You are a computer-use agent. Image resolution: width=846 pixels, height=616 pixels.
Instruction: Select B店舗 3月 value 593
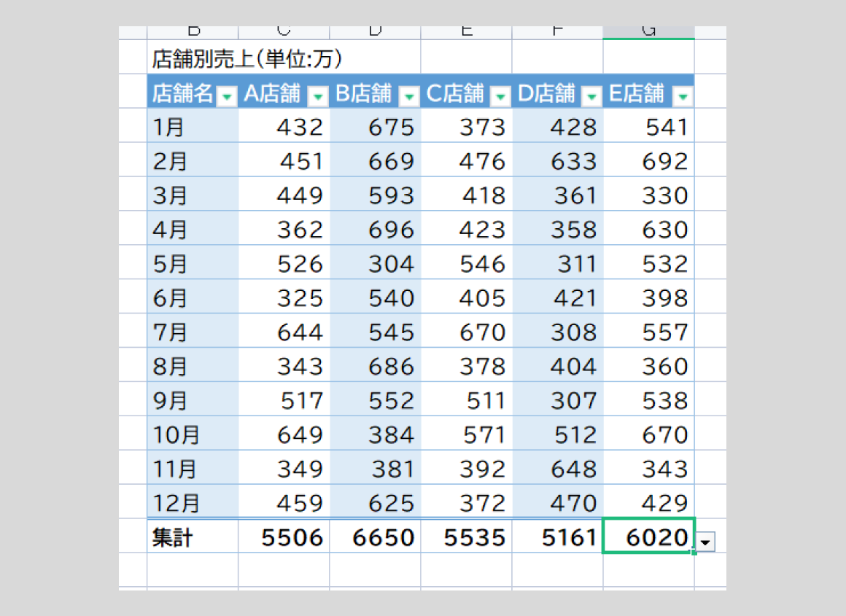[375, 194]
